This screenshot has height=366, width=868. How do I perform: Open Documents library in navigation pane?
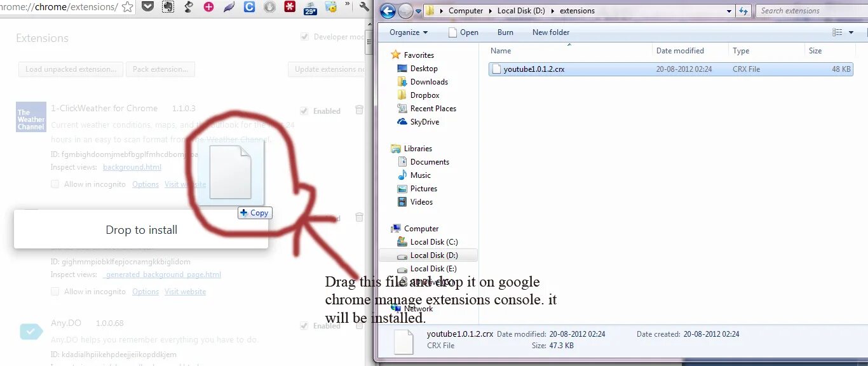pos(423,162)
